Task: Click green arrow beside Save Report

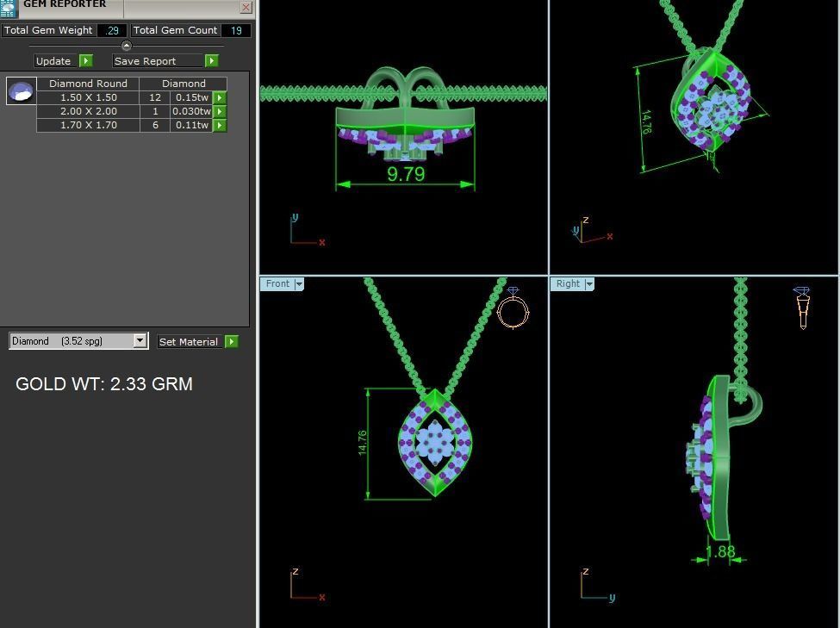Action: click(x=212, y=60)
